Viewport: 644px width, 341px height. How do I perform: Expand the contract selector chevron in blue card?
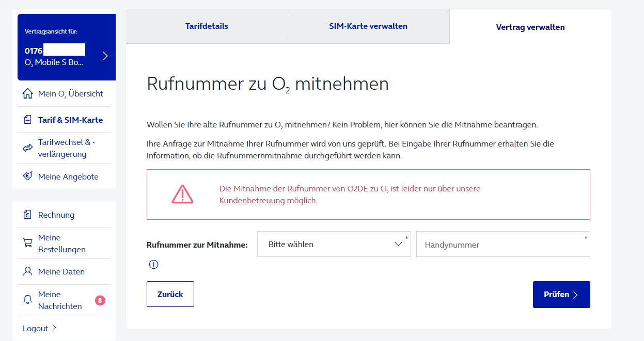(x=105, y=56)
